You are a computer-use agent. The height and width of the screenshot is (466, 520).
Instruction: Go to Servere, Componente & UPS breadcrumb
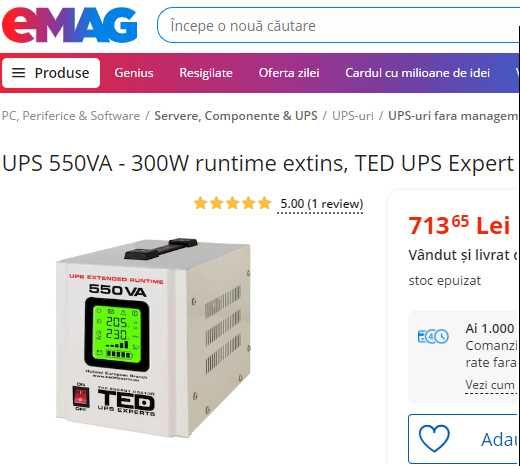click(236, 116)
